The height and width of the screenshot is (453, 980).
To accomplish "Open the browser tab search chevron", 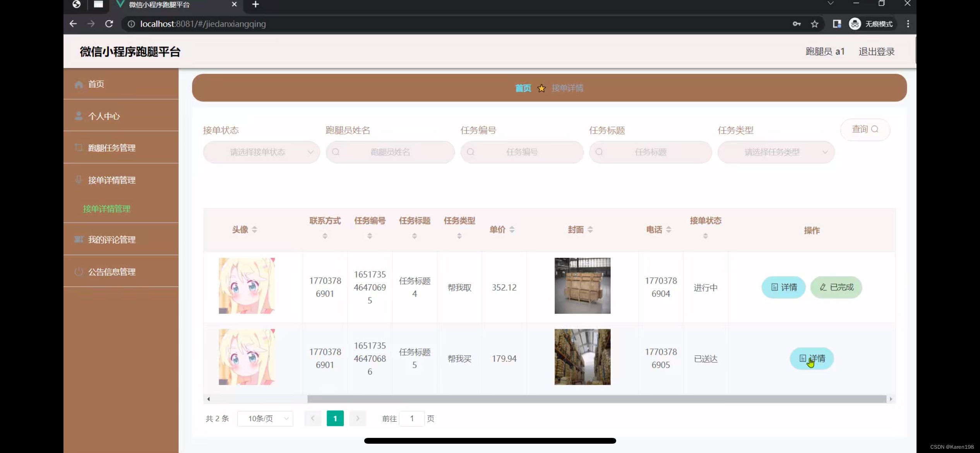I will click(x=830, y=3).
